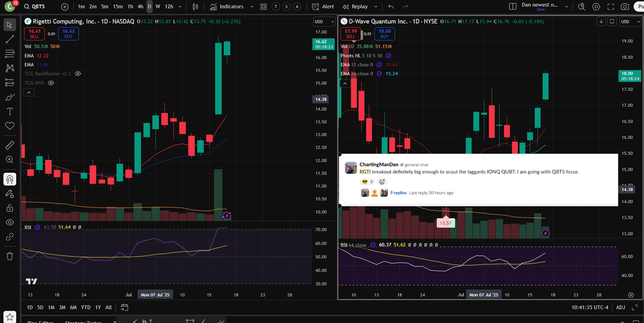Show the TCG BackBurner v2.1 indicator
The image size is (644, 323).
(x=78, y=73)
